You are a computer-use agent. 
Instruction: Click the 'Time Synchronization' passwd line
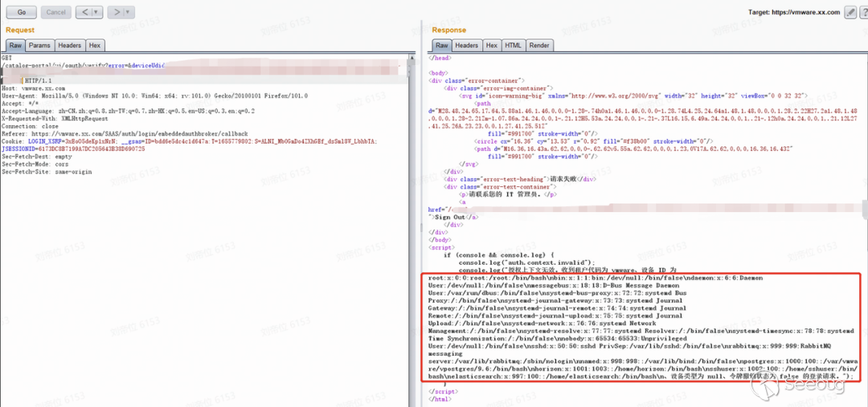(558, 338)
